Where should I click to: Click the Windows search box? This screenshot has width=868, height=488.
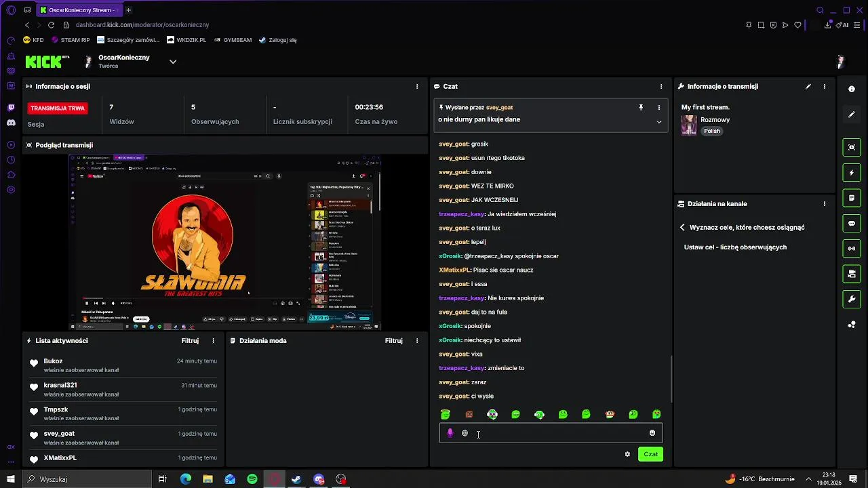point(88,479)
